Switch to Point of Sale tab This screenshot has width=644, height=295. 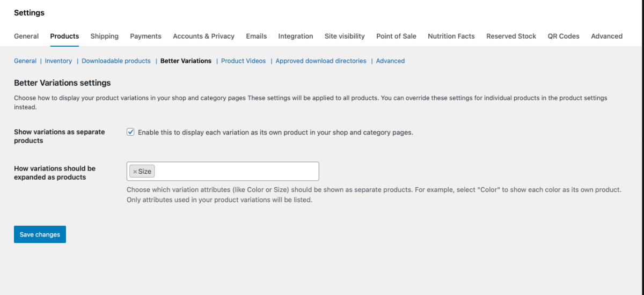click(x=396, y=36)
